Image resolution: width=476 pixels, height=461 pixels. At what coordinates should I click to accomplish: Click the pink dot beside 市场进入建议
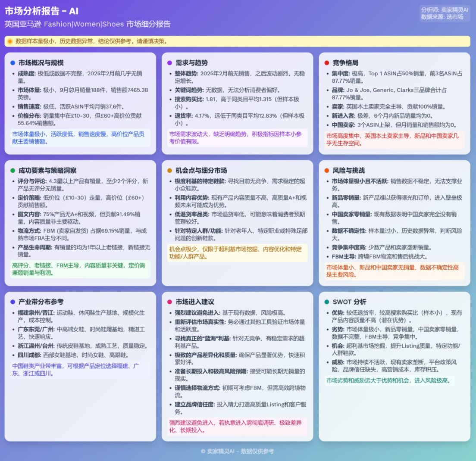pyautogui.click(x=170, y=302)
